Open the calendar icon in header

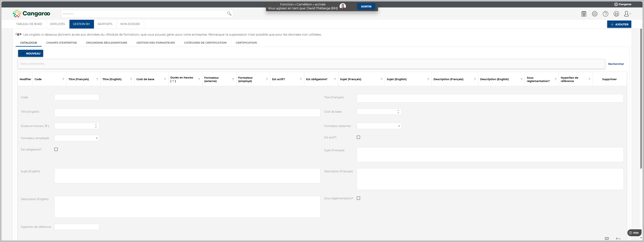click(x=584, y=14)
